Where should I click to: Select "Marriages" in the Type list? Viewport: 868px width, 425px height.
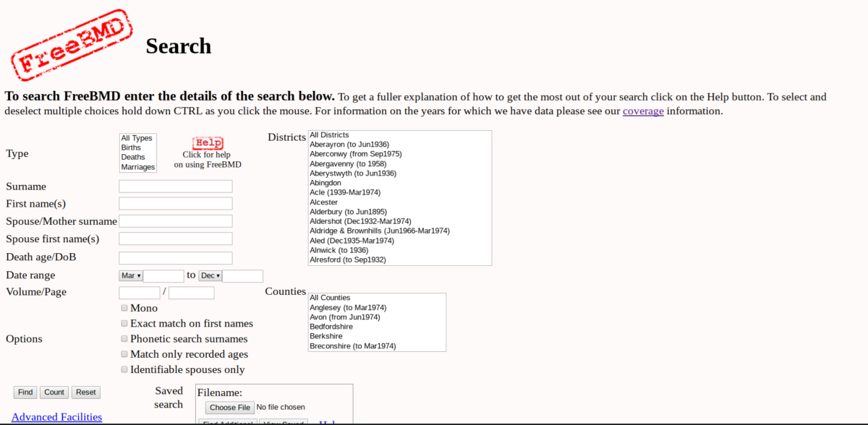click(x=137, y=166)
